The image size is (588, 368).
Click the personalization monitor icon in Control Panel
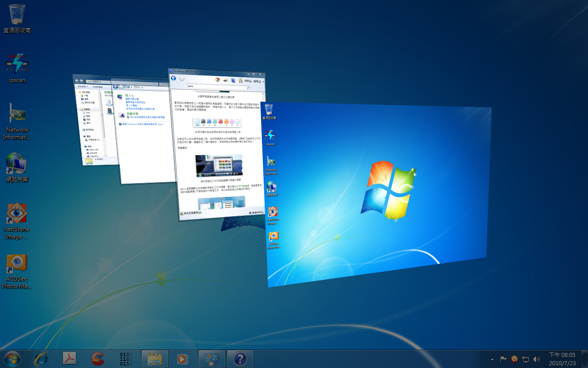pyautogui.click(x=120, y=97)
